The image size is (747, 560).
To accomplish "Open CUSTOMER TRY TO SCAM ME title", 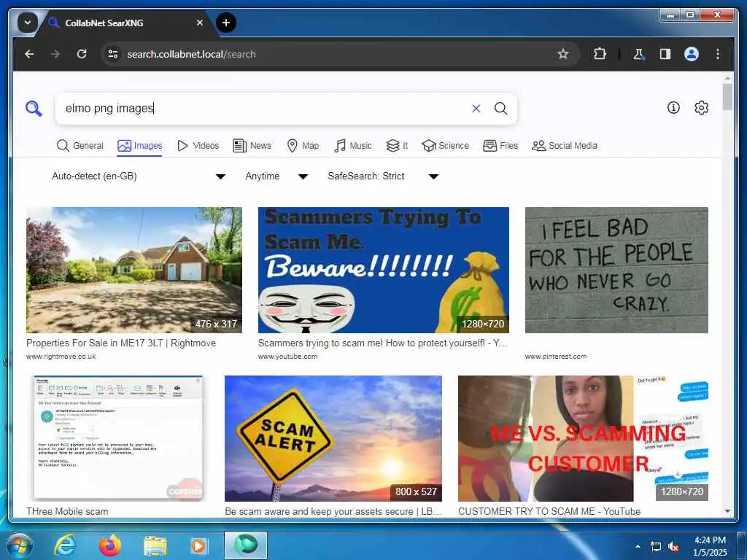I will (x=549, y=511).
